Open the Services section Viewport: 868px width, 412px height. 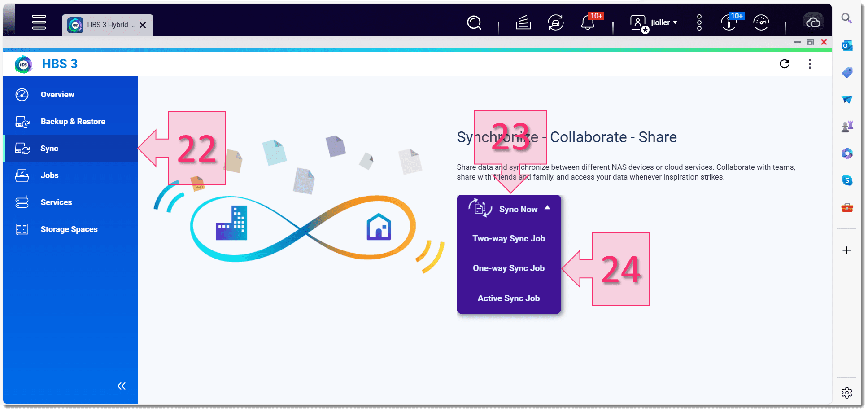point(70,202)
